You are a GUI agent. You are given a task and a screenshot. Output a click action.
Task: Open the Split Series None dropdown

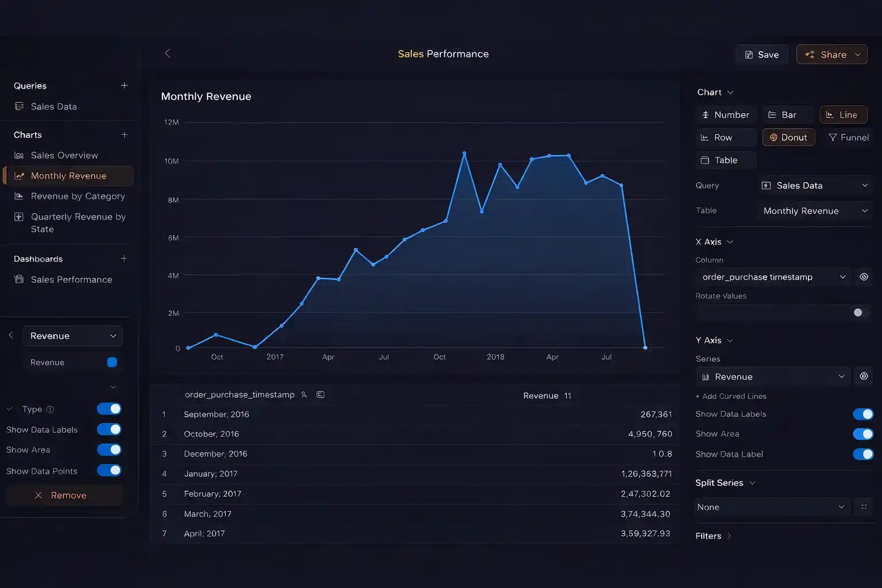tap(773, 507)
